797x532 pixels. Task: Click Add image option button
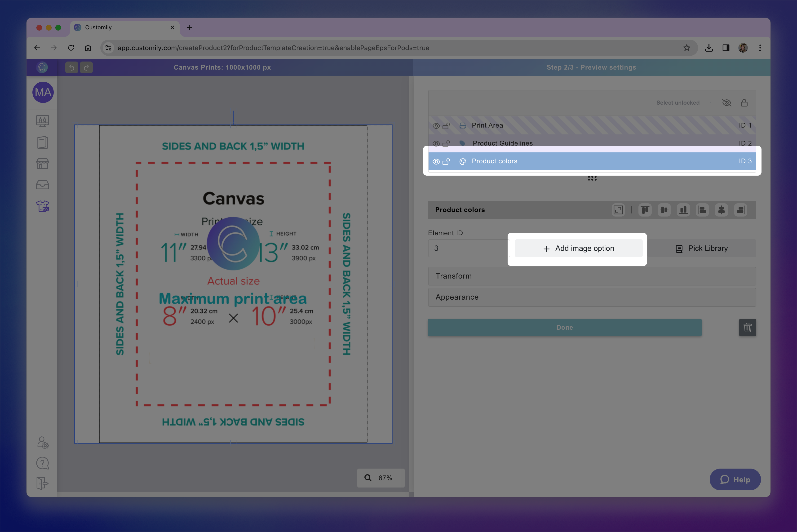coord(579,248)
